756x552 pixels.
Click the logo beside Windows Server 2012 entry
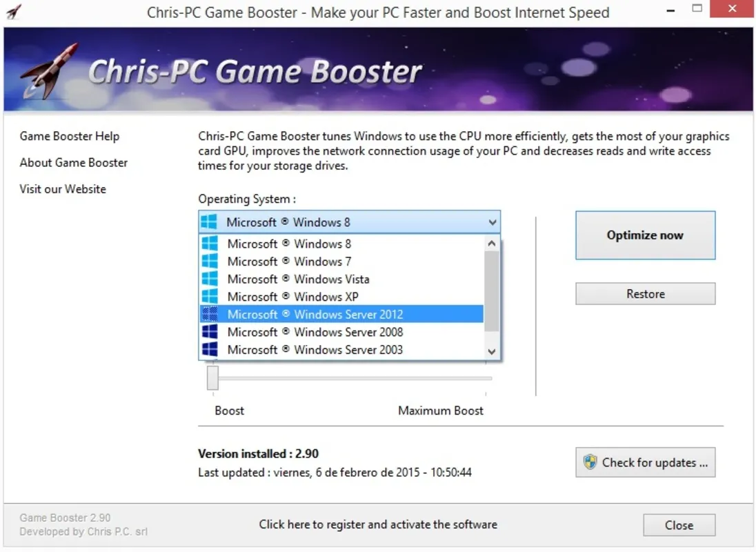[210, 315]
